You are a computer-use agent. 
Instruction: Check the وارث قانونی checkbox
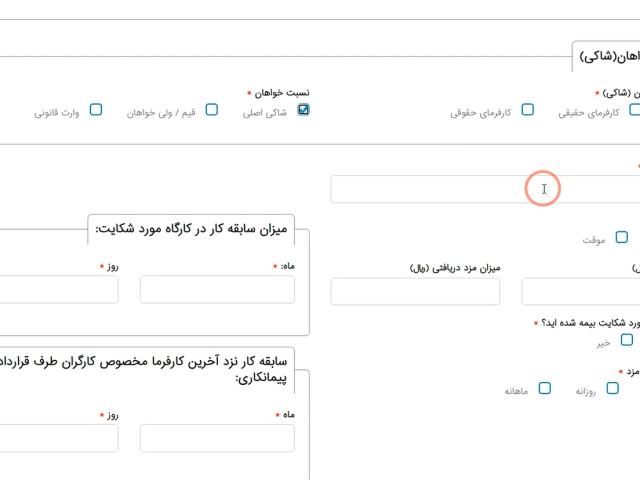coord(96,110)
